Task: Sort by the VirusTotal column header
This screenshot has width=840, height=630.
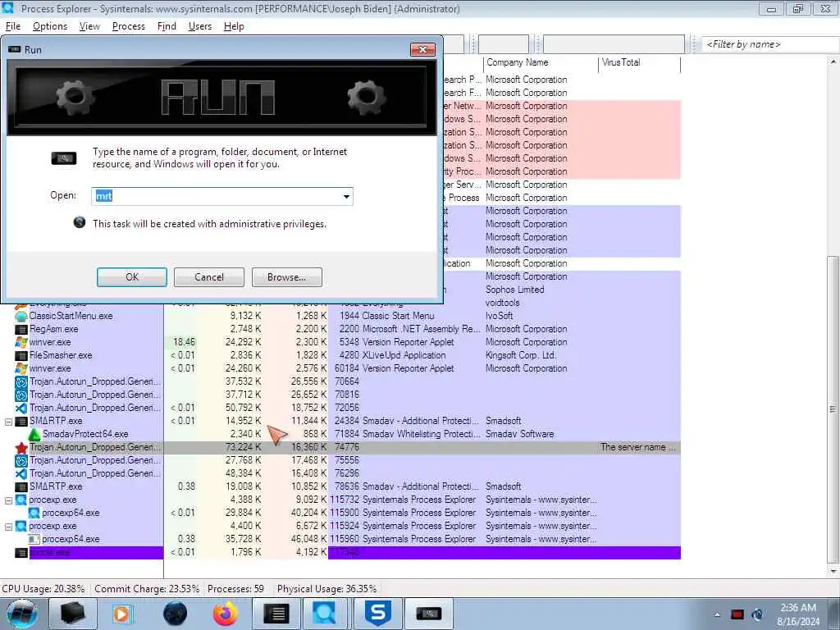Action: (x=639, y=62)
